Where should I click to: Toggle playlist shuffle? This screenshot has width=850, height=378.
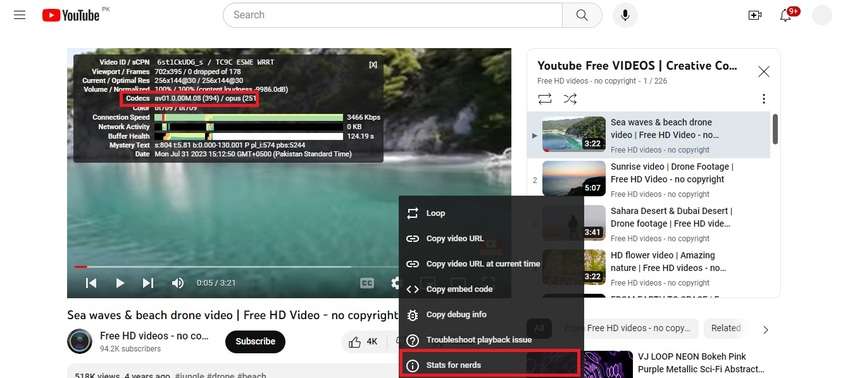point(570,99)
